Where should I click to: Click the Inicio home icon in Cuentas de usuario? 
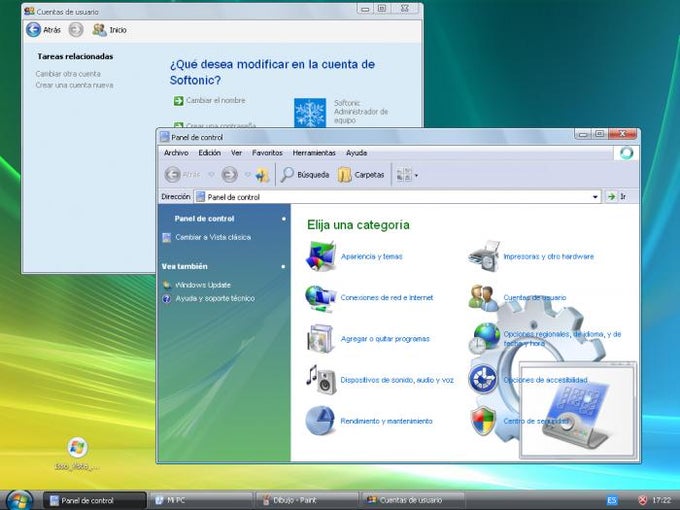(99, 29)
